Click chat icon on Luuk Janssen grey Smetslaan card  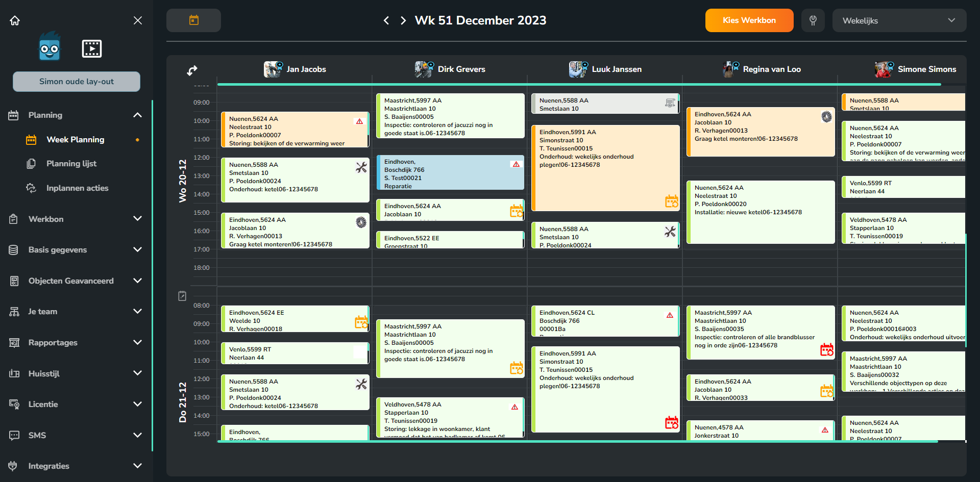[670, 103]
